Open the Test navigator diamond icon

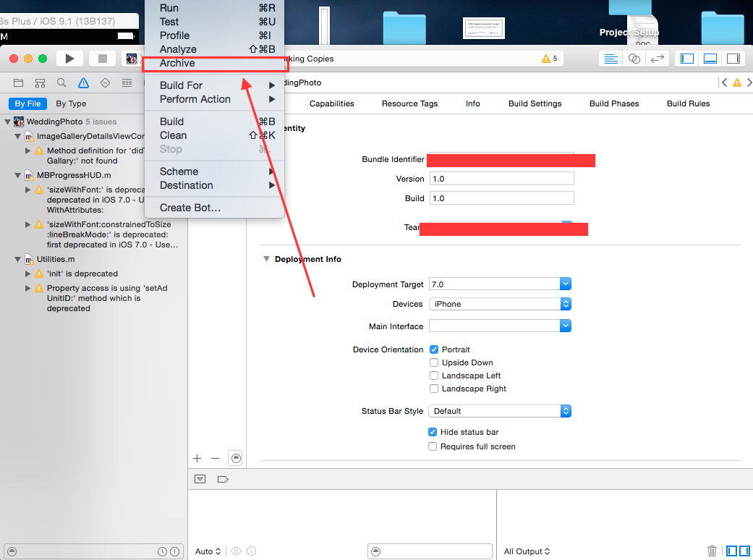pos(105,83)
